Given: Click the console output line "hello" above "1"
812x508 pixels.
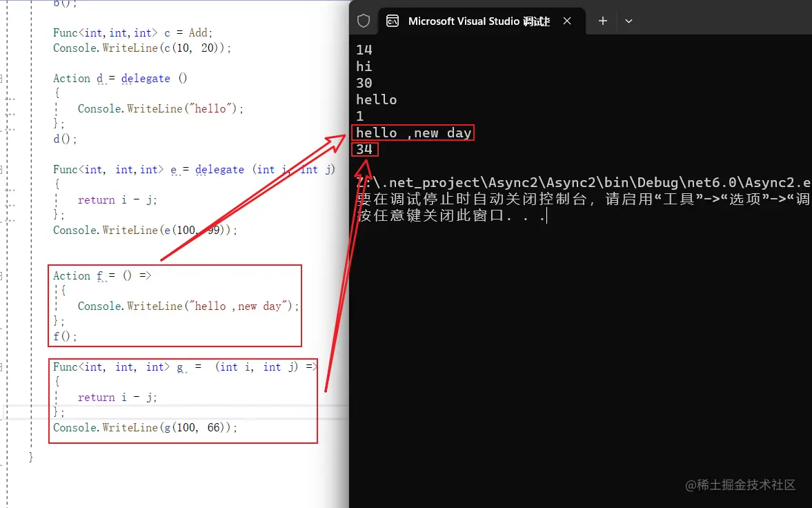Looking at the screenshot, I should [377, 99].
